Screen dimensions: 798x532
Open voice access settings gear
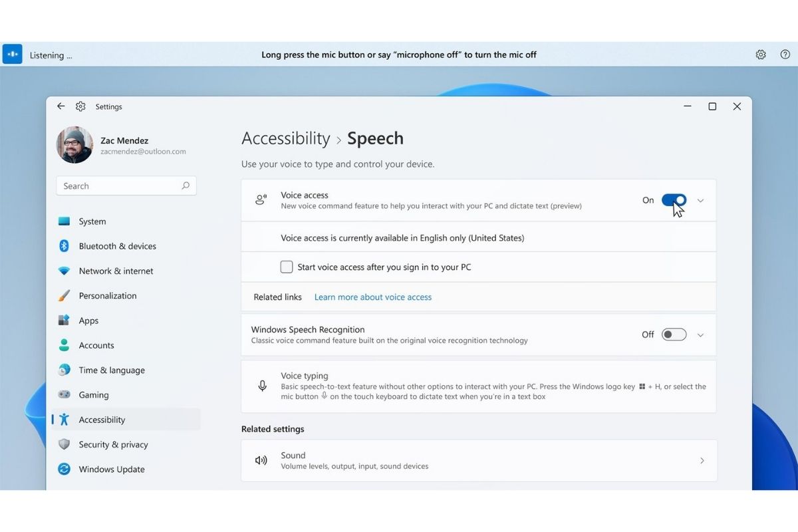(761, 55)
